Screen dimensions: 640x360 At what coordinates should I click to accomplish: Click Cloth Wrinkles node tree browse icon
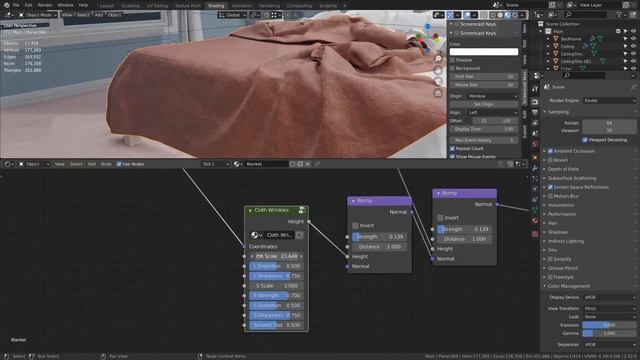pos(256,235)
